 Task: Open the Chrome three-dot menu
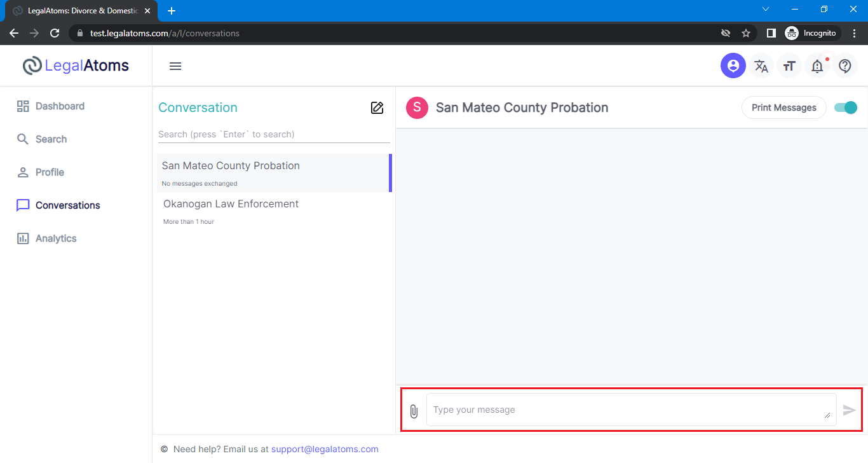854,33
